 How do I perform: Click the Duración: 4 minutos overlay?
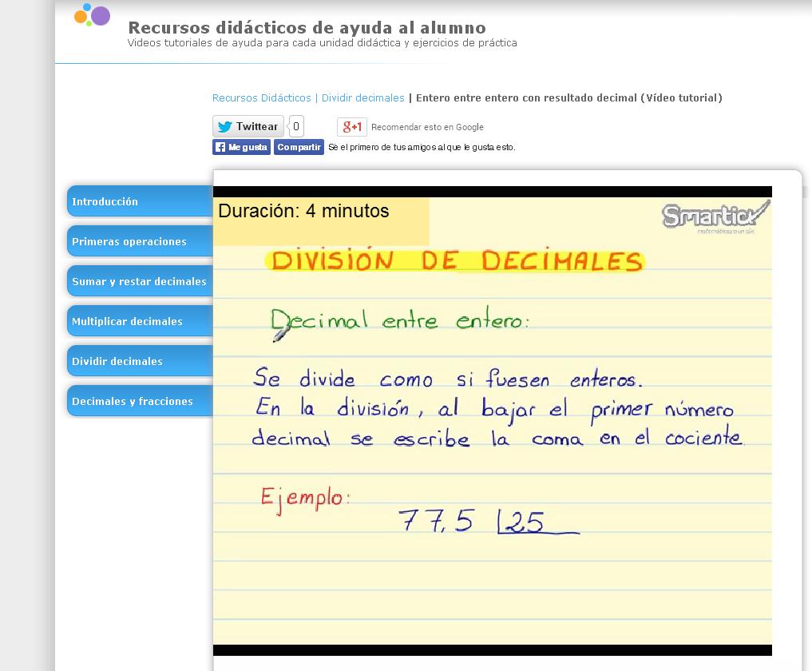click(x=303, y=212)
